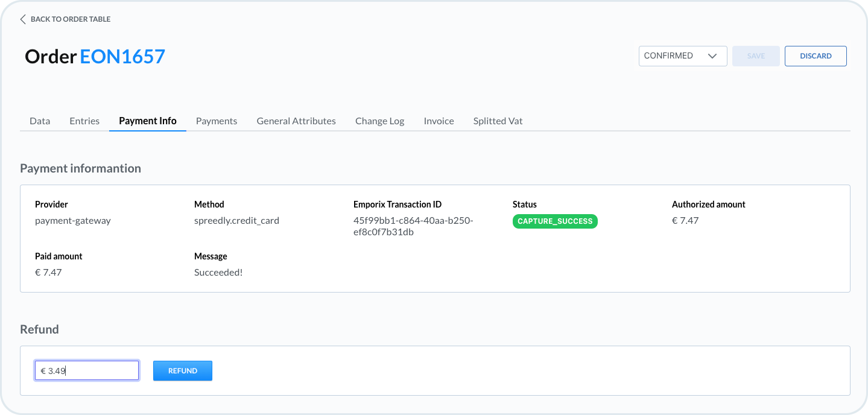Click the Authorized amount value € 7.47
This screenshot has width=868, height=415.
click(x=685, y=221)
